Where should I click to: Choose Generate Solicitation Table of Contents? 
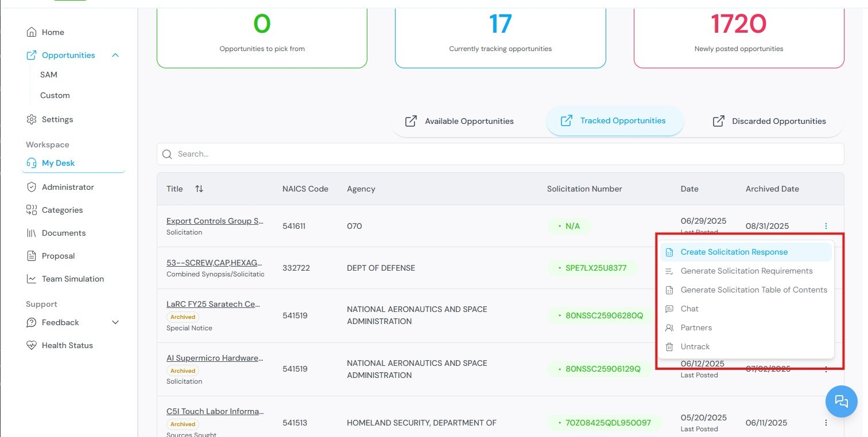click(x=746, y=290)
